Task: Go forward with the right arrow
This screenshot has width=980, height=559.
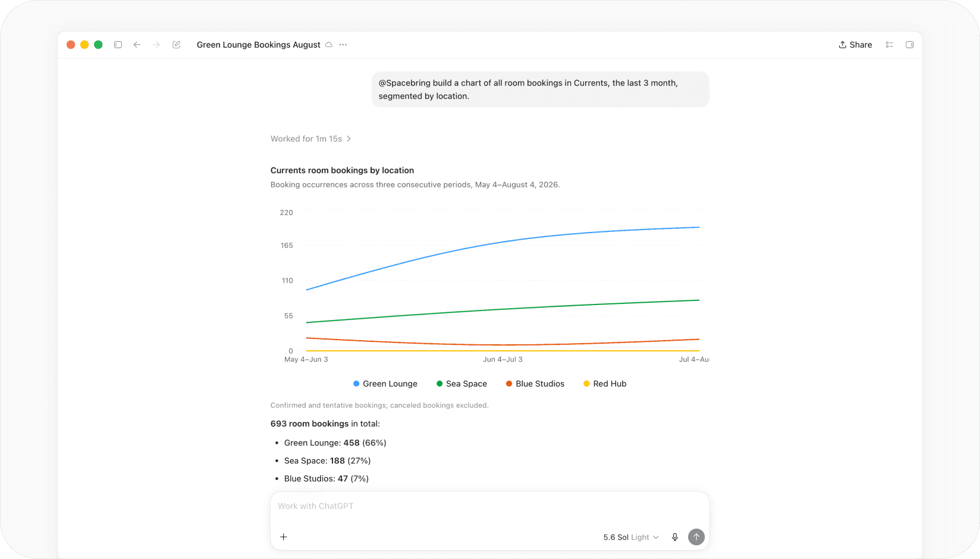Action: tap(156, 45)
